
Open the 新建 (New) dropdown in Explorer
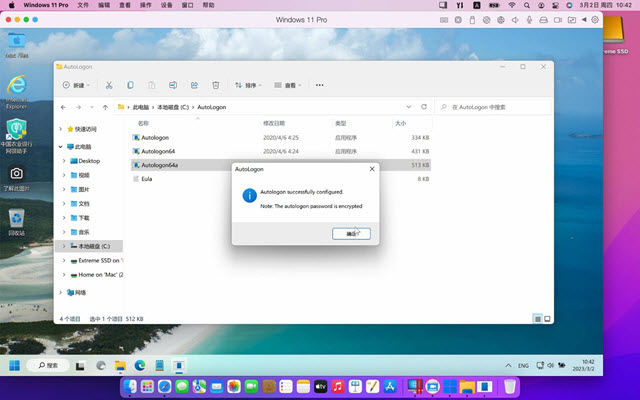(76, 85)
